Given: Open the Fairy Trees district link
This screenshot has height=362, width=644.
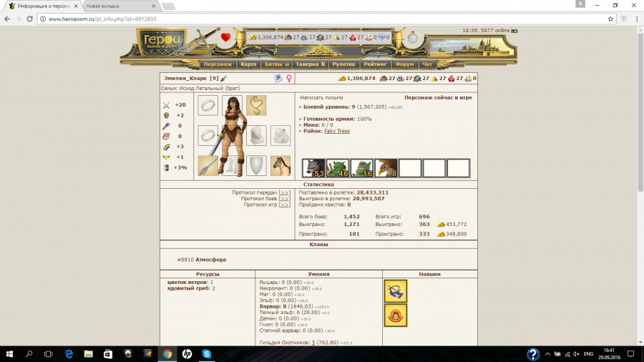Looking at the screenshot, I should (337, 131).
